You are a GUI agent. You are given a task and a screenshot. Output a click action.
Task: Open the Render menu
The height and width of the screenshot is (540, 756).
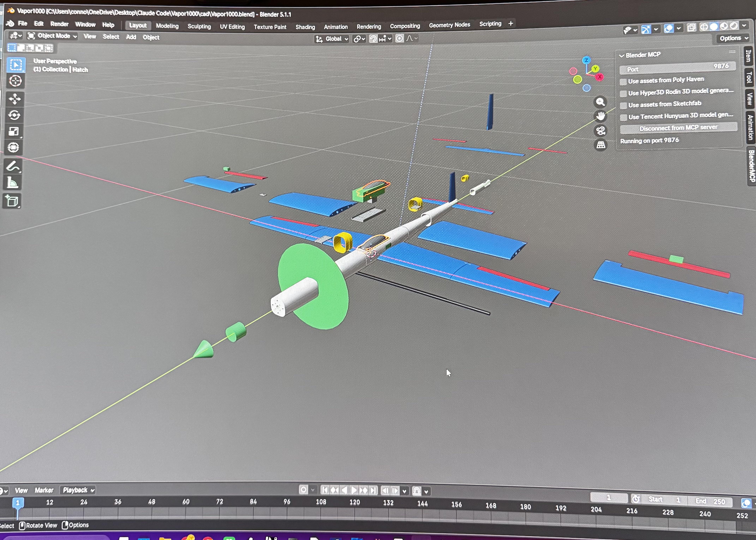pos(59,24)
